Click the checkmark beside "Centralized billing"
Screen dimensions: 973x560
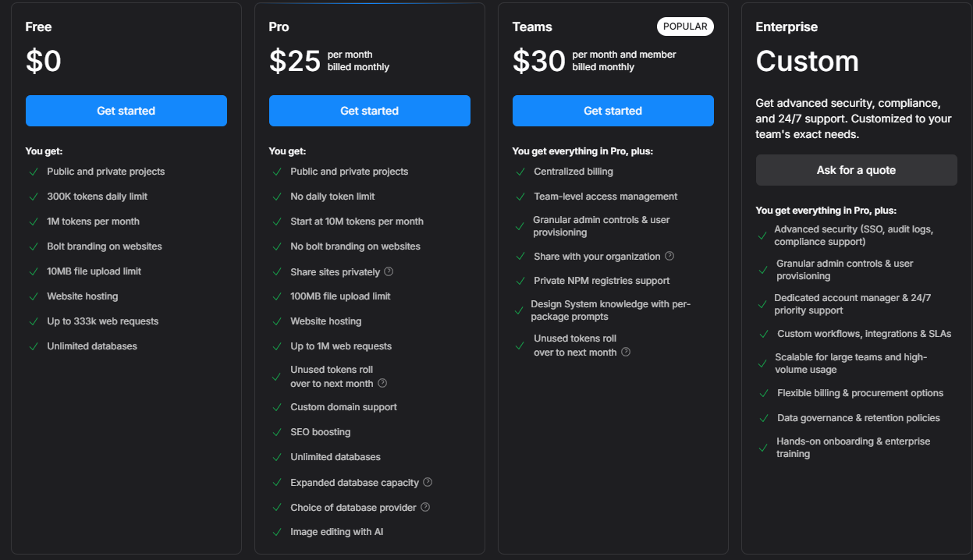520,171
